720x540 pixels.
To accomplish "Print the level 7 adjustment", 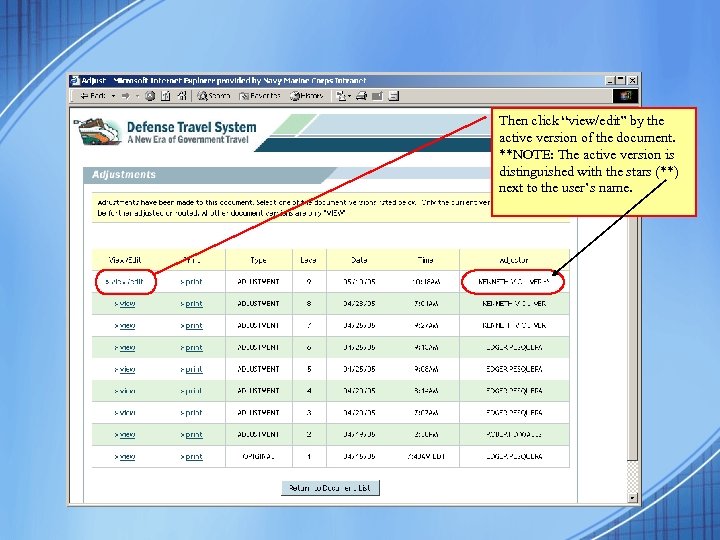I will [x=191, y=326].
